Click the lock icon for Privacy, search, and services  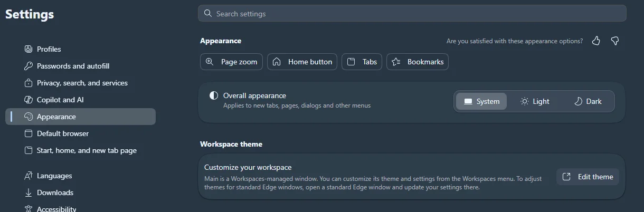point(29,83)
